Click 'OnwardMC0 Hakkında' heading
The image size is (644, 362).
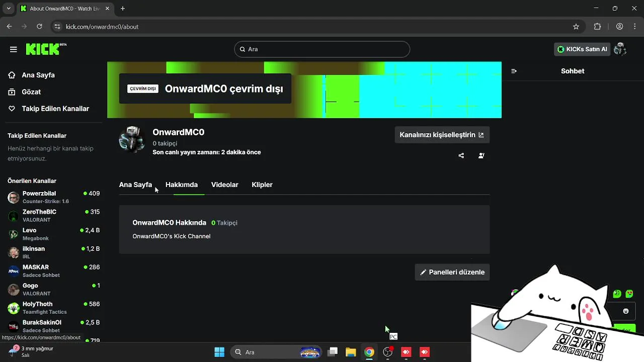pos(169,223)
